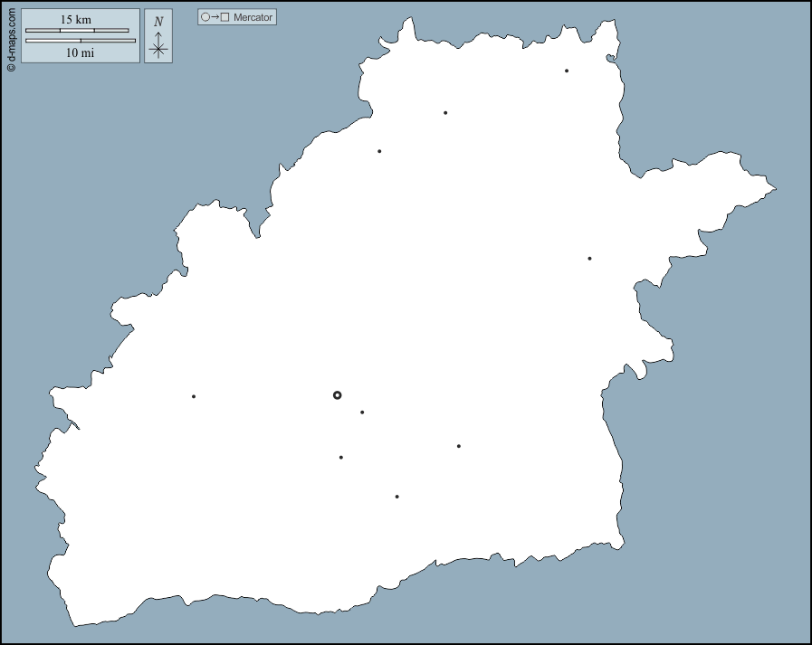This screenshot has height=645, width=812.
Task: Select the second most northern city dot
Action: (x=445, y=113)
